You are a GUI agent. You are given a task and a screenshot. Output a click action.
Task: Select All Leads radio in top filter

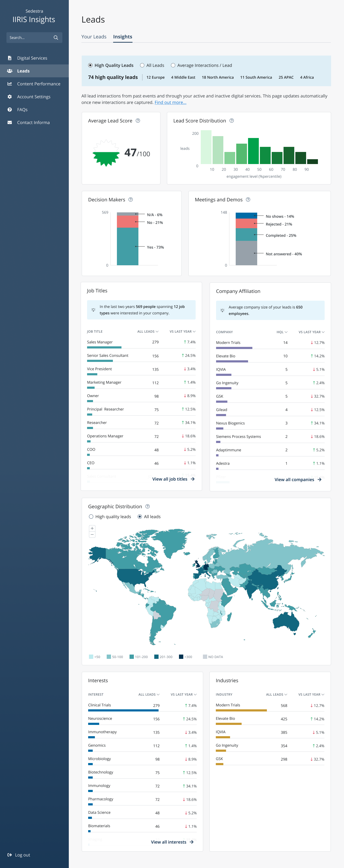point(142,65)
